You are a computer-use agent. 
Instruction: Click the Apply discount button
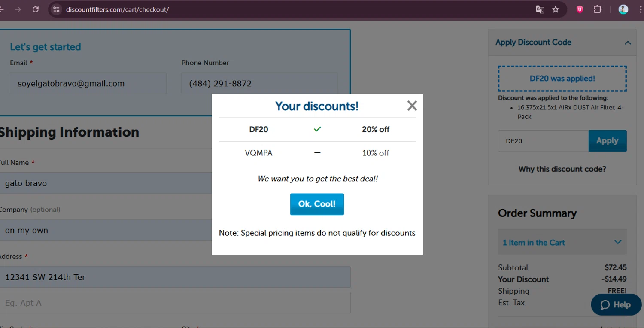coord(607,141)
